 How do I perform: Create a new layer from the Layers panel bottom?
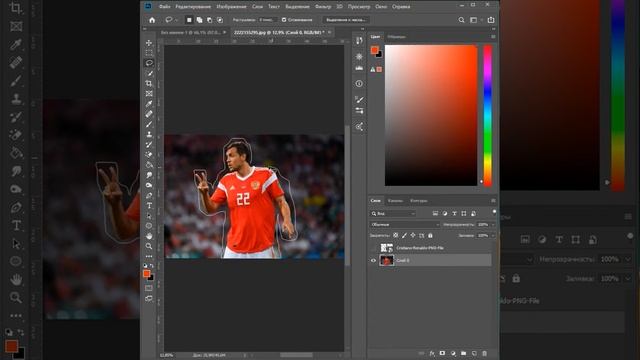coord(474,353)
